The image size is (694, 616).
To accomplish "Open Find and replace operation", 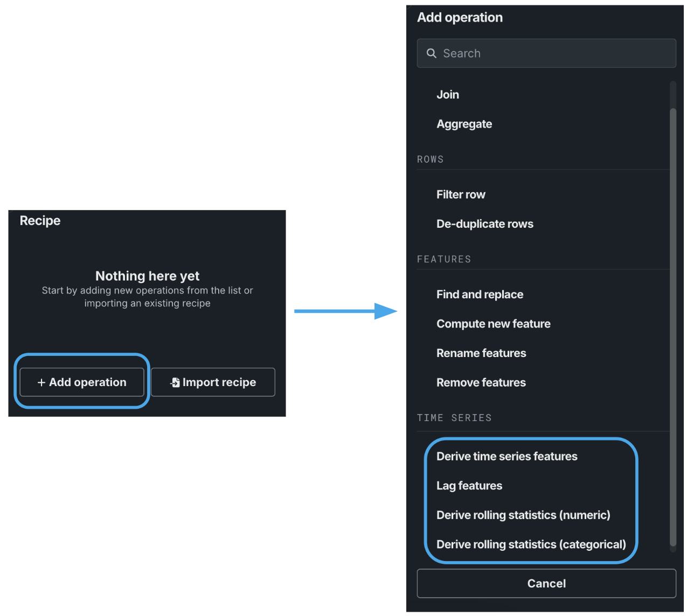I will click(480, 295).
